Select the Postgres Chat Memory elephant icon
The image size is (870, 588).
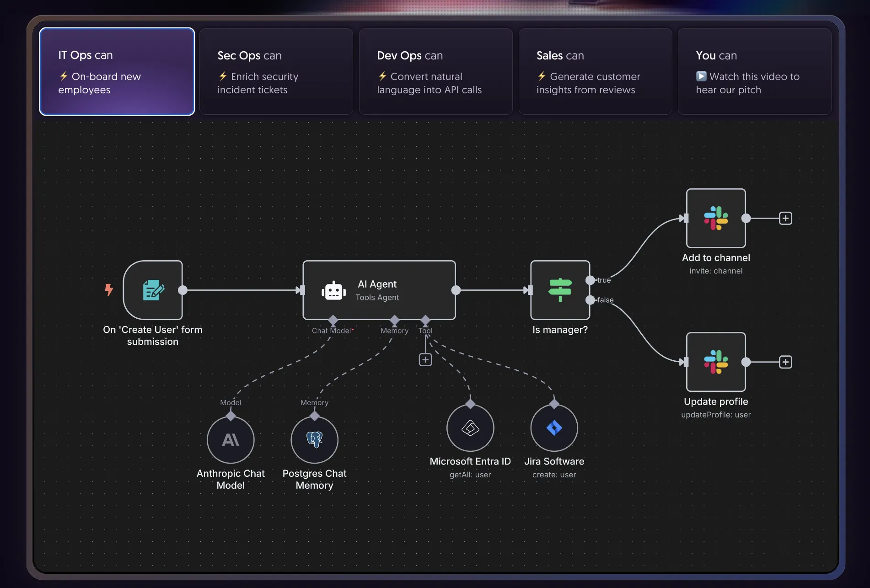(x=314, y=439)
